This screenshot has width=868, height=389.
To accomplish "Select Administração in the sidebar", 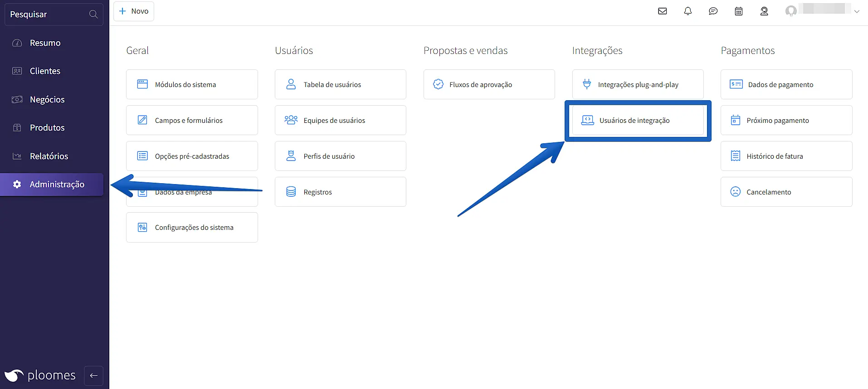I will 52,185.
